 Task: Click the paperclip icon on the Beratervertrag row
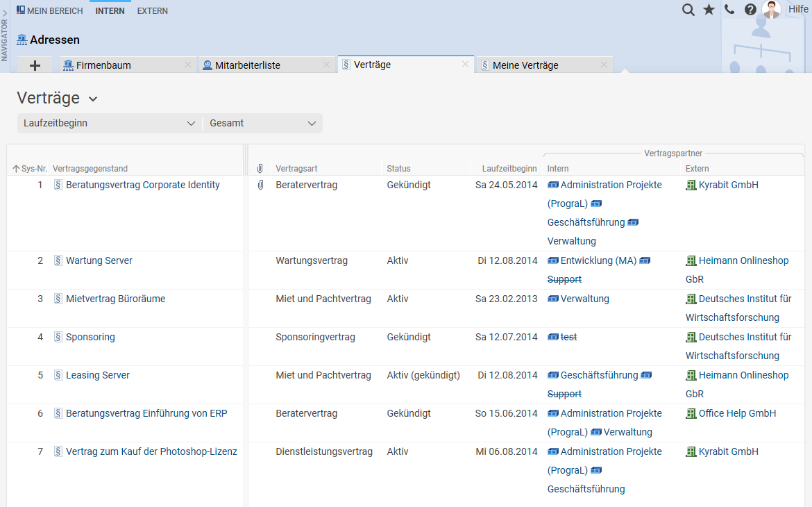point(261,185)
